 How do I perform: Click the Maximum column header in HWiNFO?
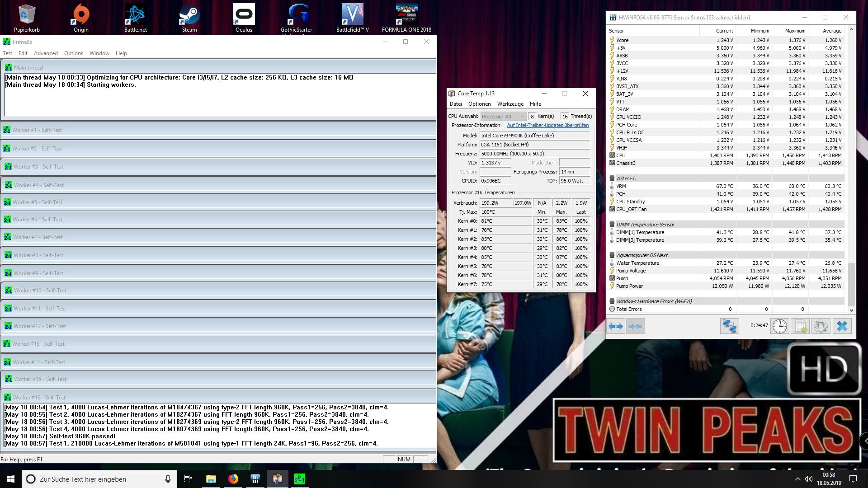pos(790,31)
